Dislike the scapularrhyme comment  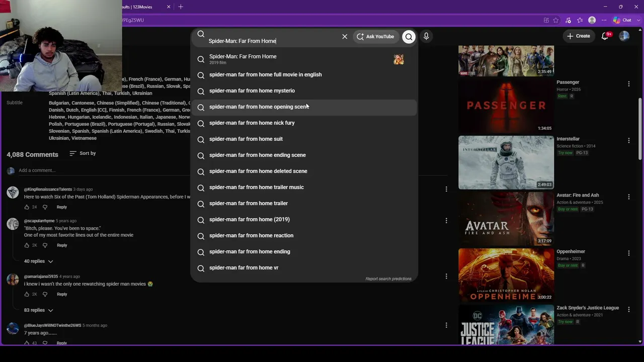point(45,245)
